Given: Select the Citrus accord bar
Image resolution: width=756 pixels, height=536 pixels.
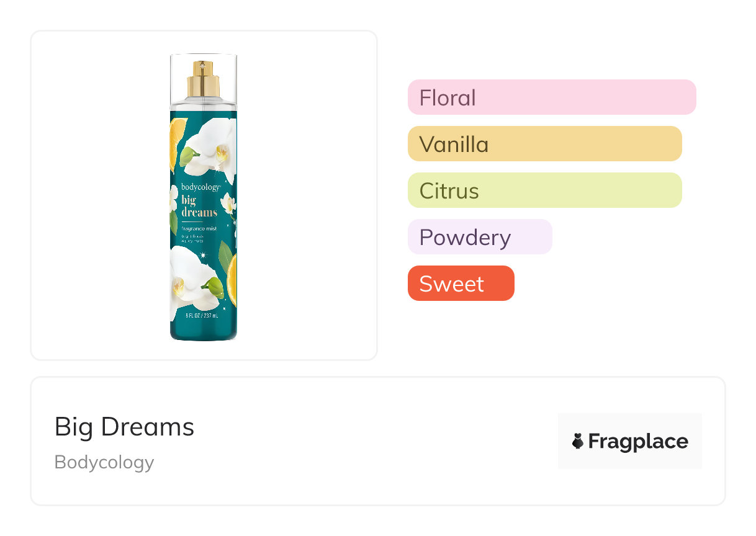Looking at the screenshot, I should (544, 190).
